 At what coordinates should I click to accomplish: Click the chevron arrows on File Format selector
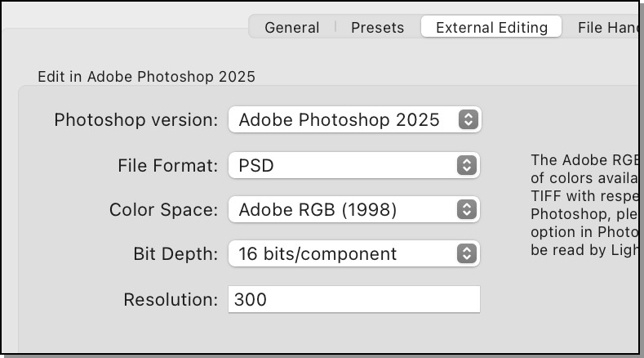[x=467, y=165]
